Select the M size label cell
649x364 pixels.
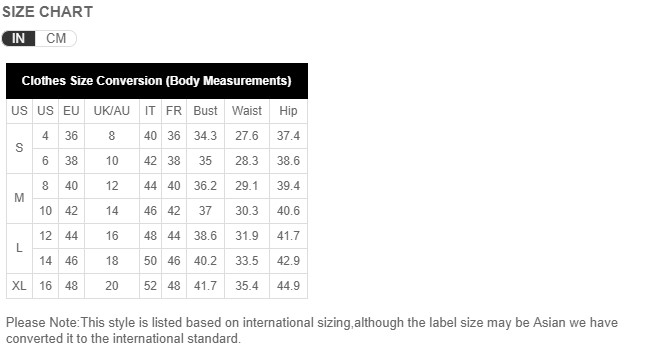point(19,198)
